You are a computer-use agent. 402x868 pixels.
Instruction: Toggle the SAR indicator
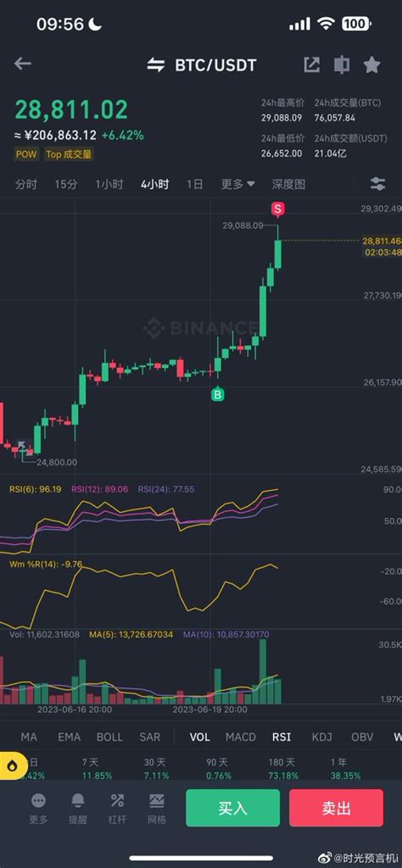pos(150,737)
